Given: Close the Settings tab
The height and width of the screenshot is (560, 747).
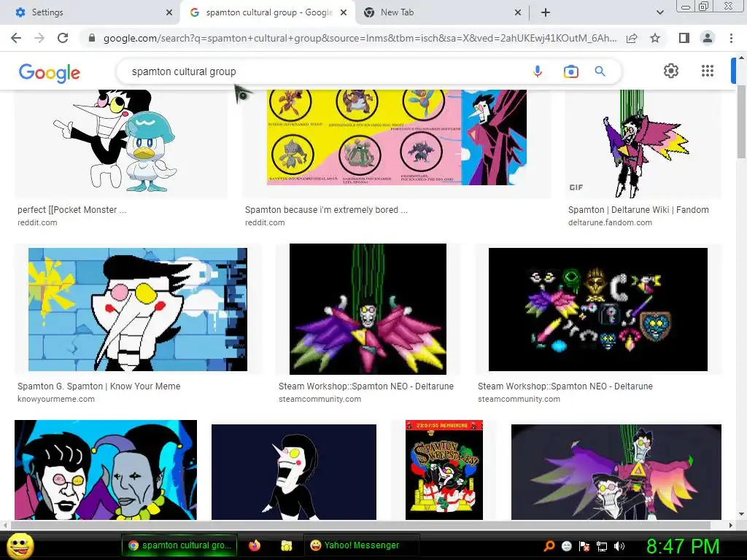Looking at the screenshot, I should point(169,12).
